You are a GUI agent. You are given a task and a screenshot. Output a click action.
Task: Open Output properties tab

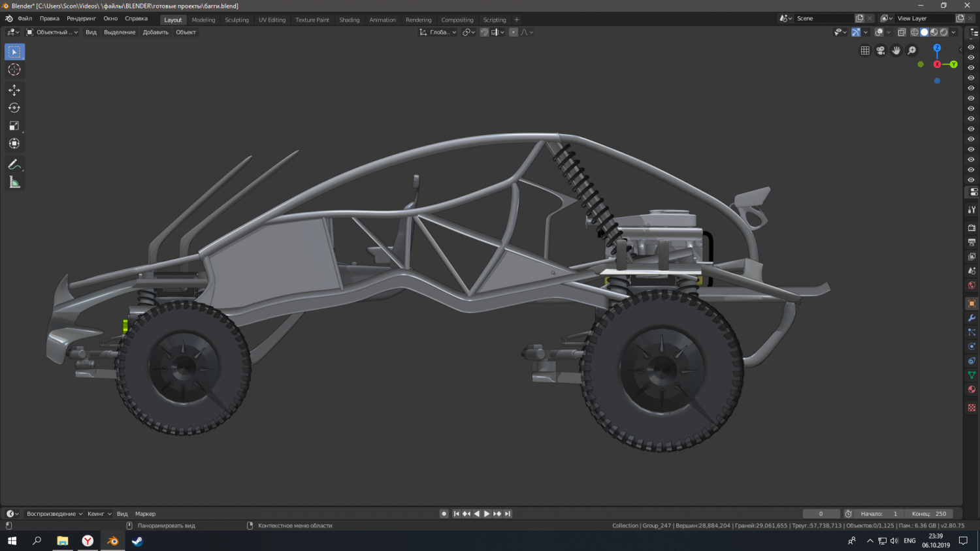972,242
